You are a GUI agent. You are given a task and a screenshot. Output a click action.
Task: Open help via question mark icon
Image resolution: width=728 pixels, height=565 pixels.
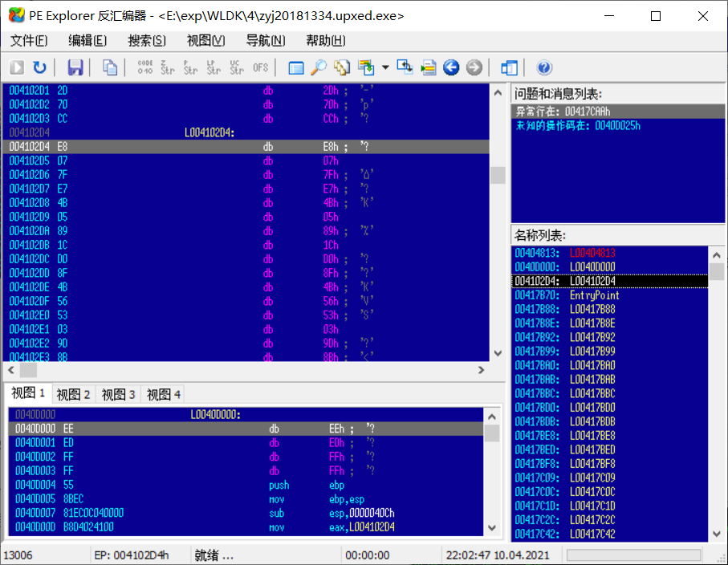[x=544, y=67]
